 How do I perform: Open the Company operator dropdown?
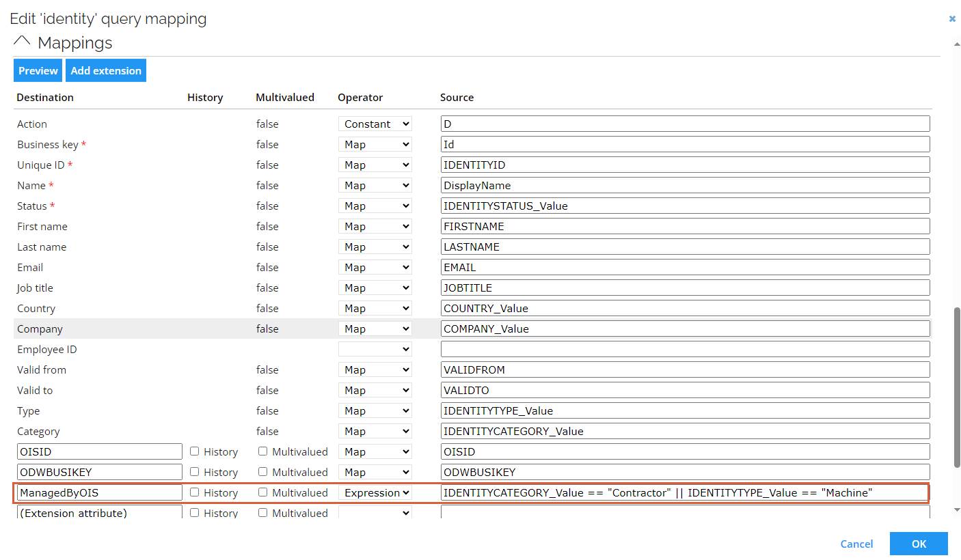(x=375, y=328)
